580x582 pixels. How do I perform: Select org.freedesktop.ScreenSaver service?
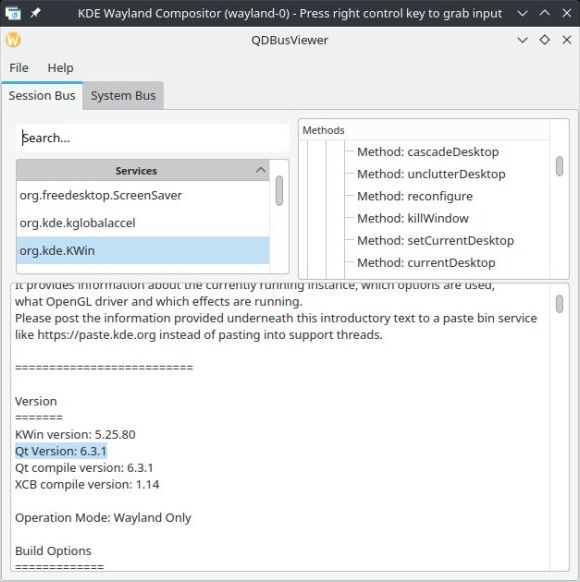tap(143, 195)
